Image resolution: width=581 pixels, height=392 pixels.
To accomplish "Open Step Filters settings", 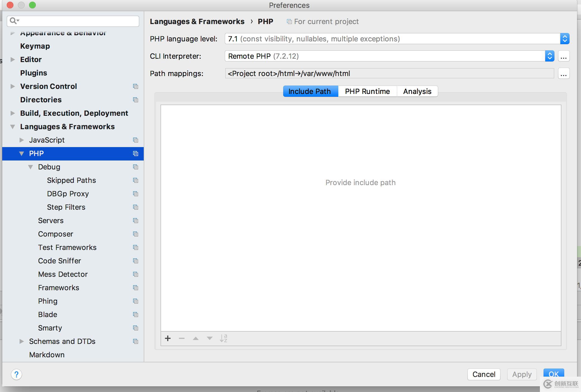I will click(66, 207).
